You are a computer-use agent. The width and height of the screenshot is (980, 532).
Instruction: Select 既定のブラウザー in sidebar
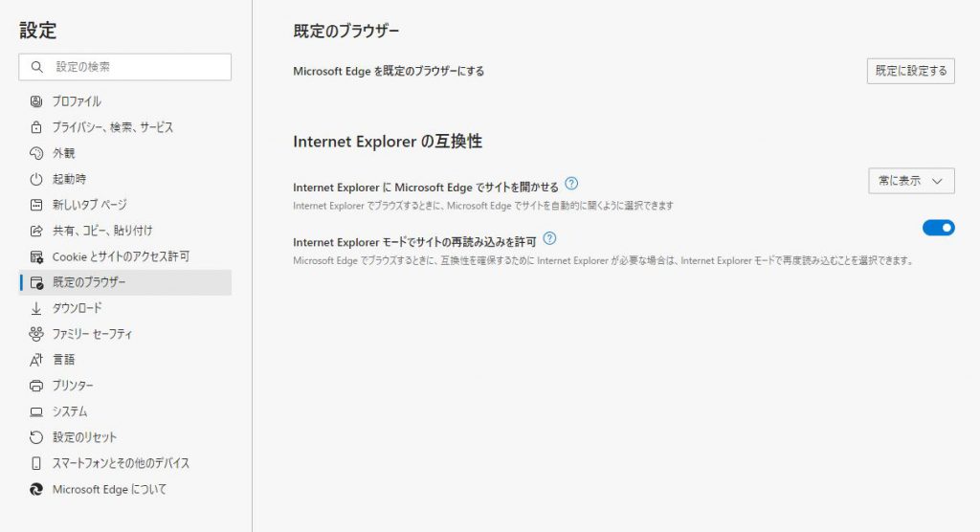(125, 282)
